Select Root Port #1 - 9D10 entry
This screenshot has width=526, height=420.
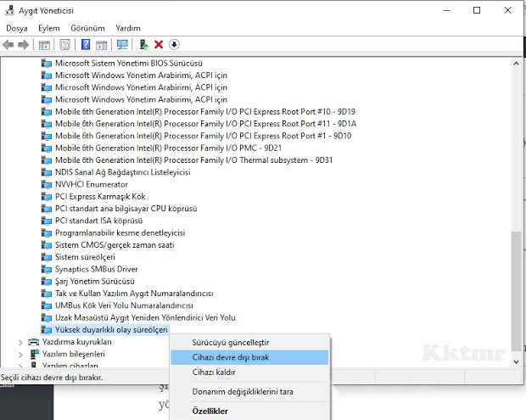coord(204,136)
